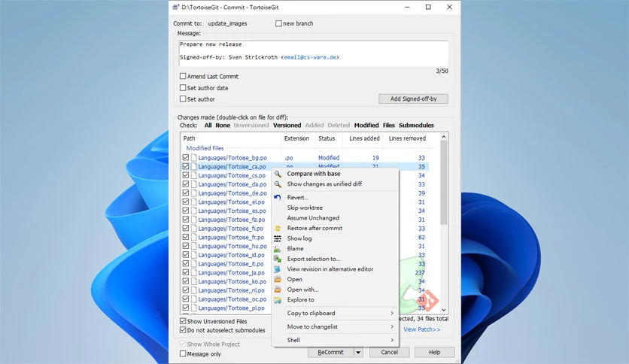This screenshot has width=629, height=364.
Task: Click the All check filter
Action: pyautogui.click(x=208, y=126)
